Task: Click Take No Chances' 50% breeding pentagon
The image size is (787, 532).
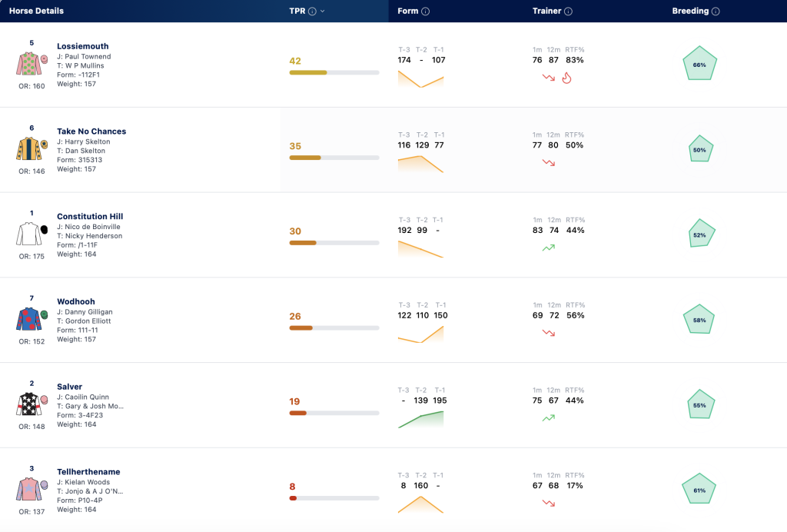Action: pos(699,149)
